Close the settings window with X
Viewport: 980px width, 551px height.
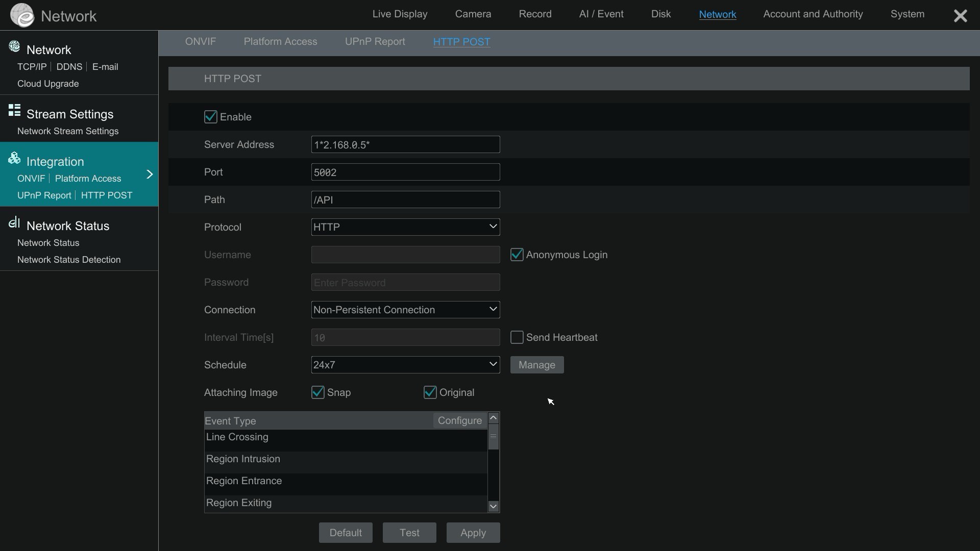[960, 16]
